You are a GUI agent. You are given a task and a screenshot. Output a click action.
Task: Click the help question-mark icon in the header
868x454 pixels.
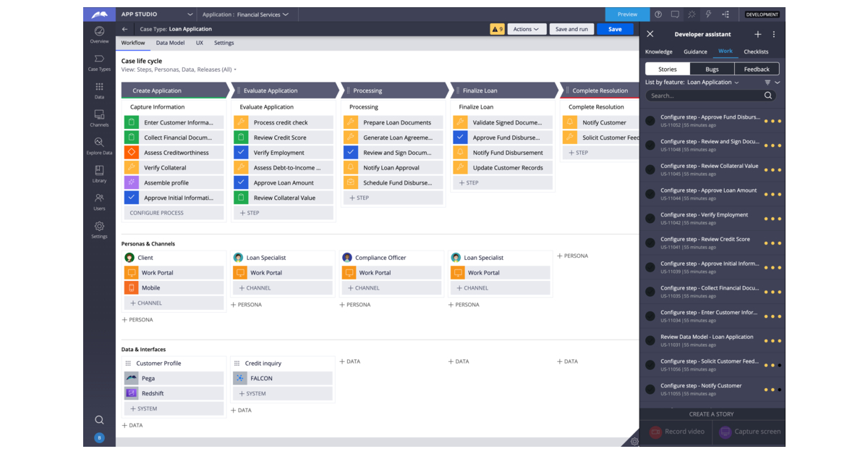pyautogui.click(x=658, y=14)
